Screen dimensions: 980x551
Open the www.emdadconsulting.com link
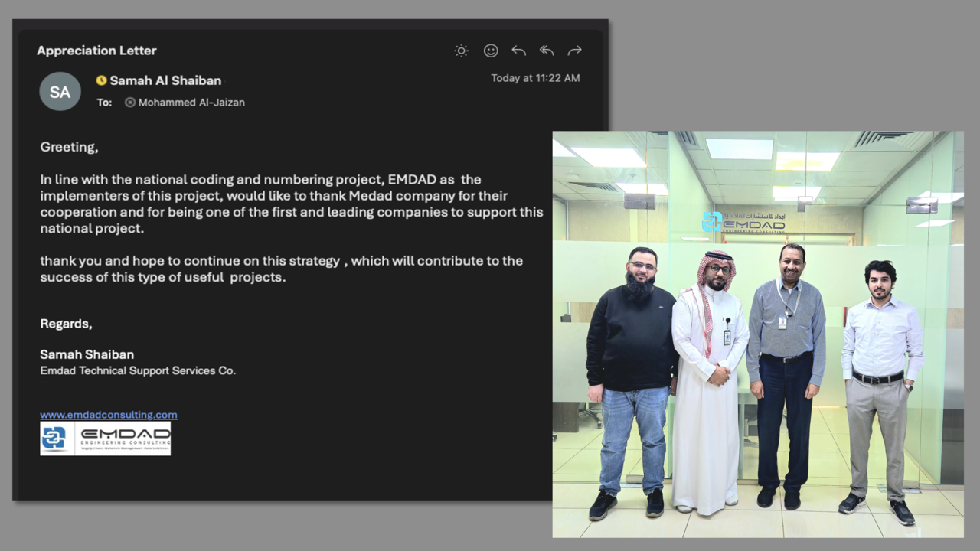109,415
